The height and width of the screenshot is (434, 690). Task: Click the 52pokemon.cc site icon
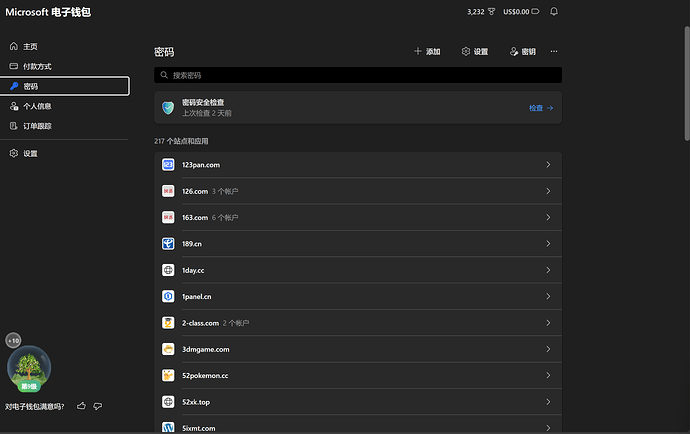[x=168, y=375]
